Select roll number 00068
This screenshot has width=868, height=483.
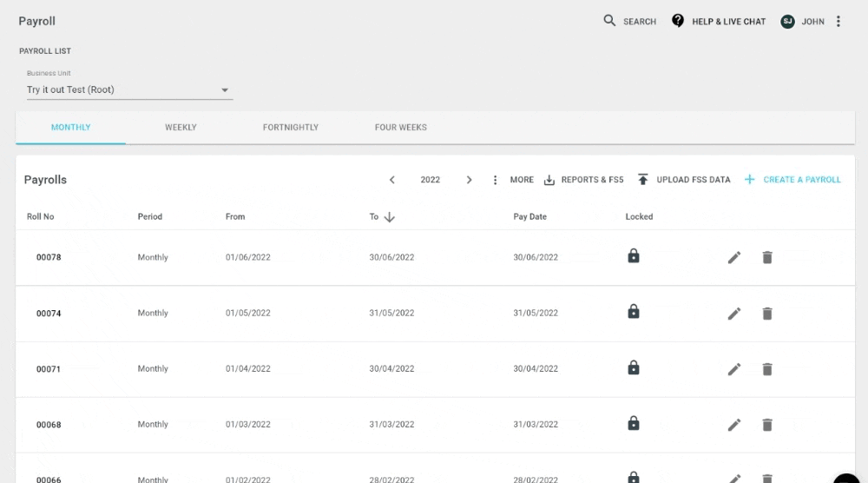[x=49, y=425]
